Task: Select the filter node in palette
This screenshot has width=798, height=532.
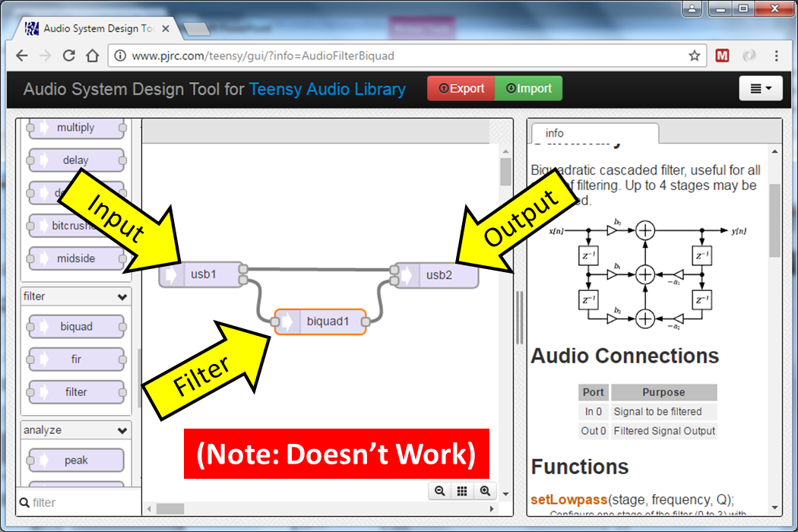Action: (x=76, y=392)
